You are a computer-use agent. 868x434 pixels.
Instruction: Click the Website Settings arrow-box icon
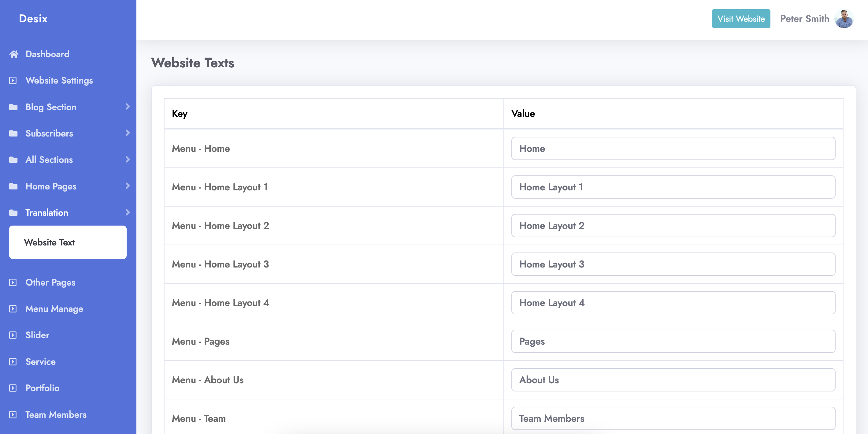[13, 80]
